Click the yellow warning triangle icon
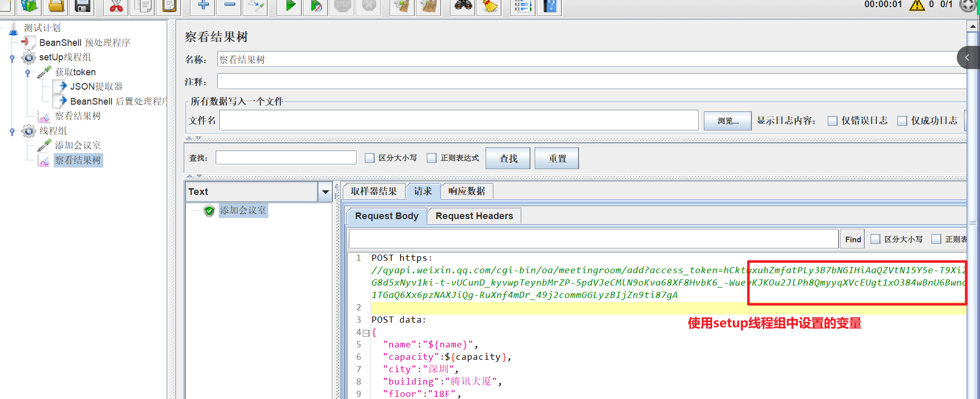Viewport: 980px width, 399px height. pos(917,5)
